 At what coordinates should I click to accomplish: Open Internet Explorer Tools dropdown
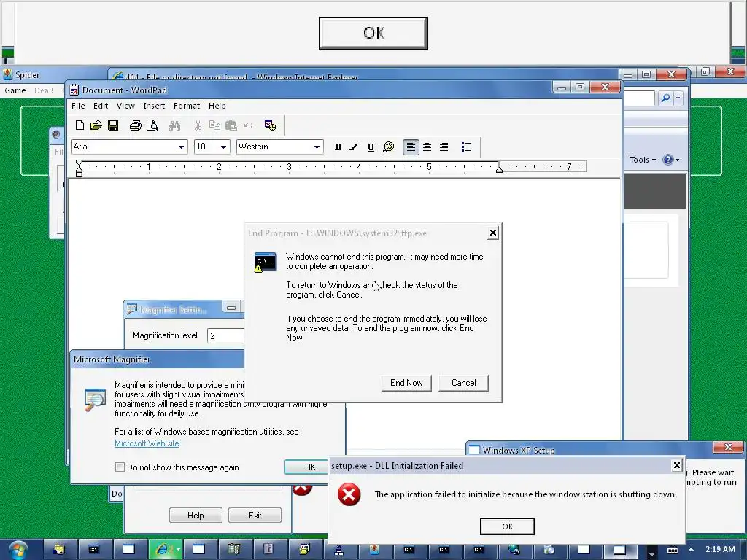coord(642,160)
